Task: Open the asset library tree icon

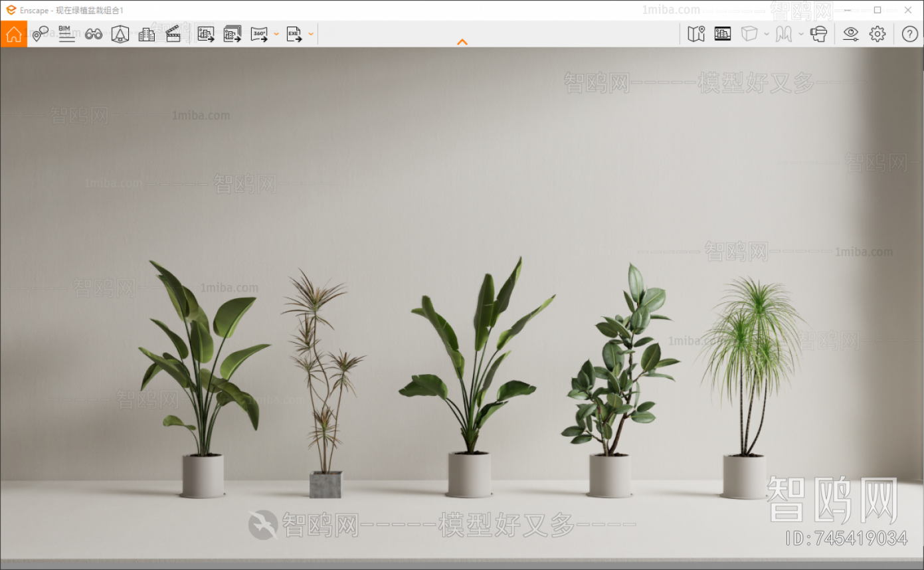Action: 120,34
